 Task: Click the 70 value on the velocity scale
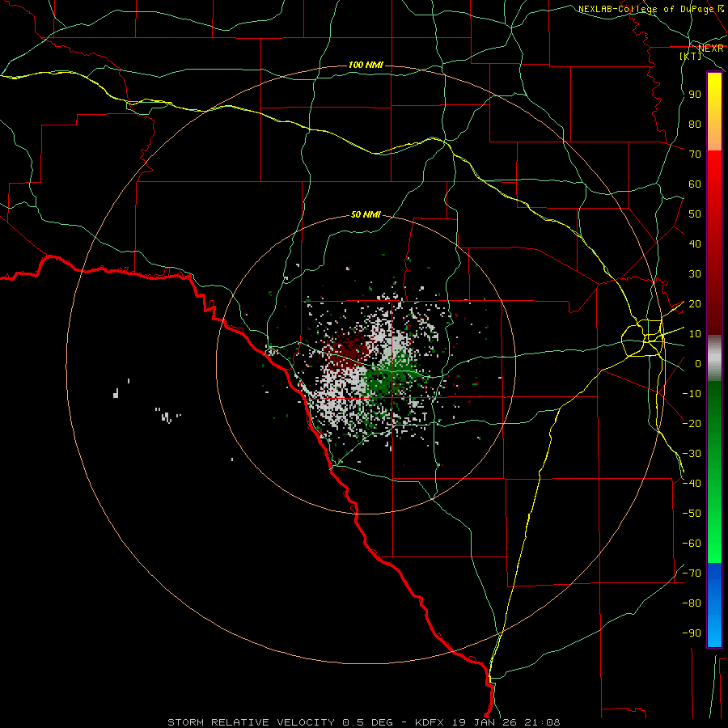695,154
